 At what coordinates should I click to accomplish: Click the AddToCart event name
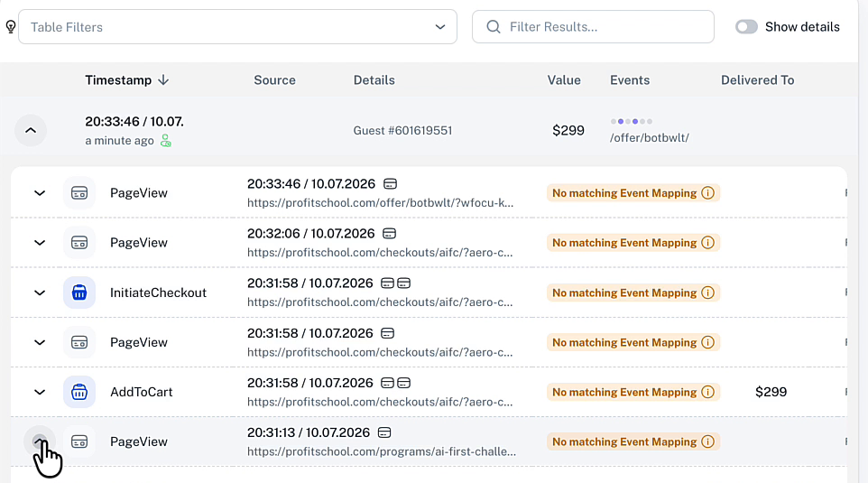pos(141,392)
